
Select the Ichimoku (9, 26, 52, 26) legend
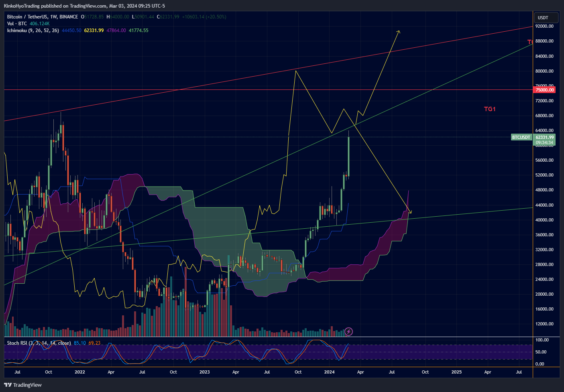pos(33,30)
